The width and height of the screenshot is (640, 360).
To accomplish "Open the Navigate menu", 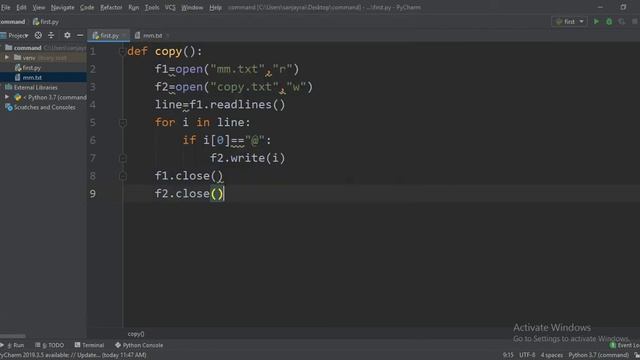I will pos(62,7).
